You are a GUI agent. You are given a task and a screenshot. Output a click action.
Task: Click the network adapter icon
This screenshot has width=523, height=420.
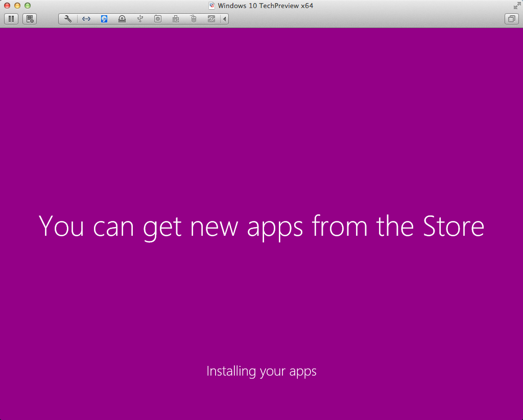pos(86,19)
